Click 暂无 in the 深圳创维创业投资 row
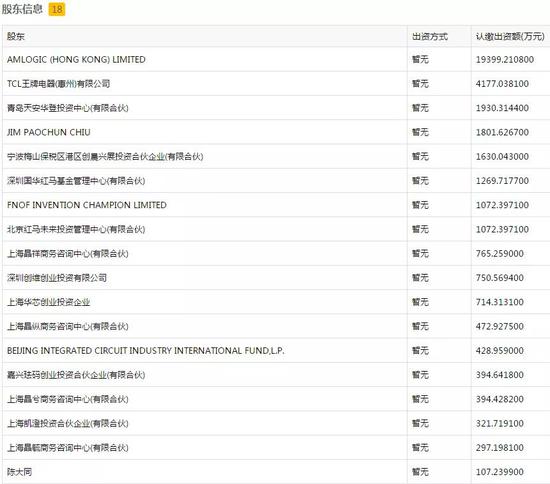 (x=420, y=278)
